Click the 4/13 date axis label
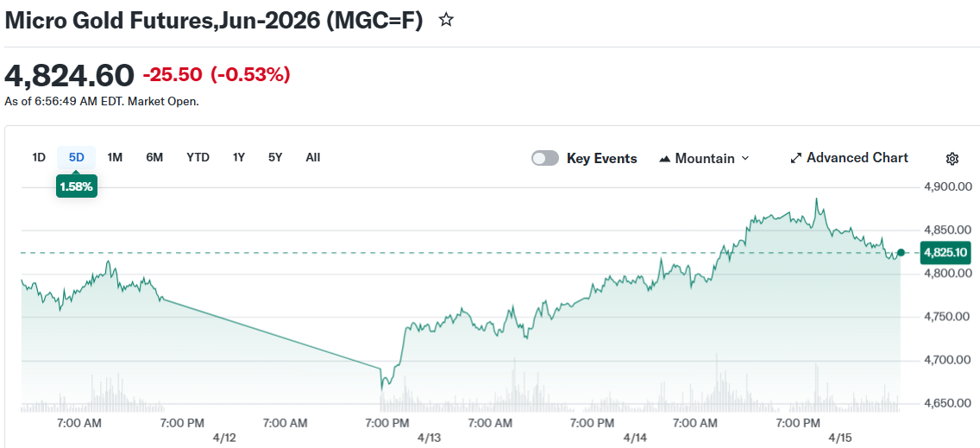The height and width of the screenshot is (448, 980). click(430, 438)
